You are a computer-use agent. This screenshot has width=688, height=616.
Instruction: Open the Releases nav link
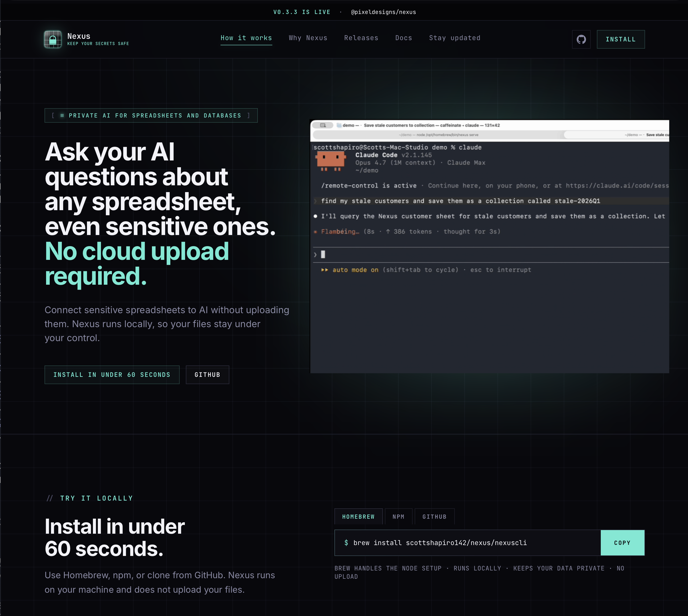(361, 38)
